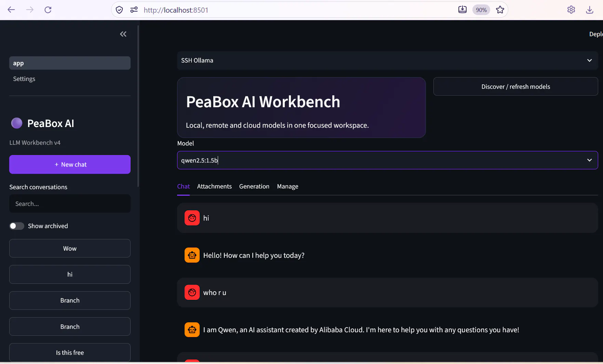
Task: Click the install app icon in address bar
Action: [x=463, y=10]
